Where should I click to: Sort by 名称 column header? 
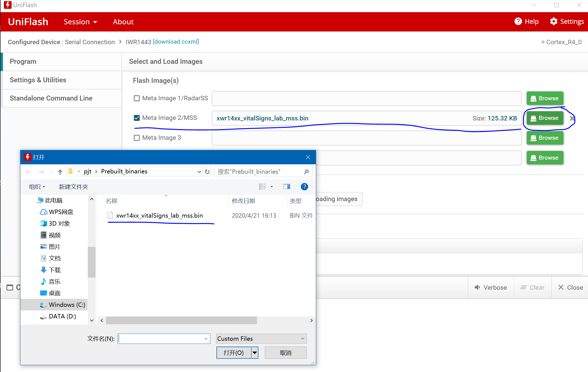(x=112, y=201)
